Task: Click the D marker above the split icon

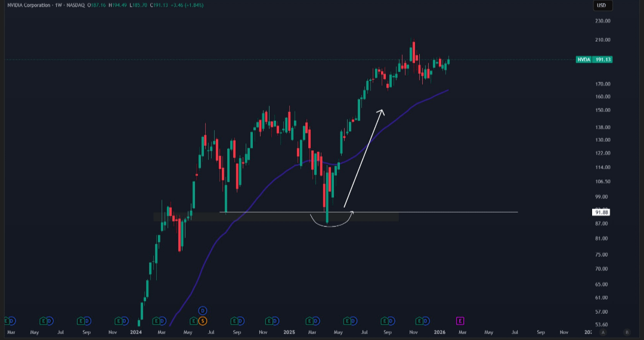Action: (202, 311)
